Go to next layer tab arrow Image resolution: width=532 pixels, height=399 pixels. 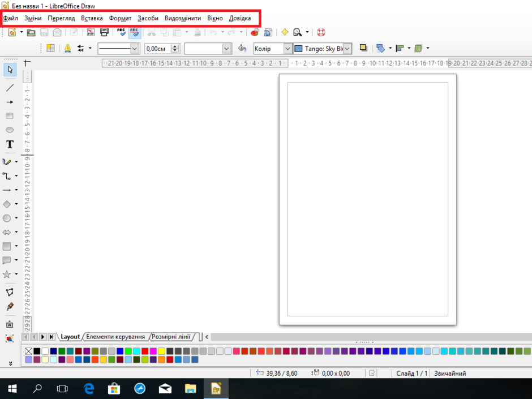[x=42, y=337]
